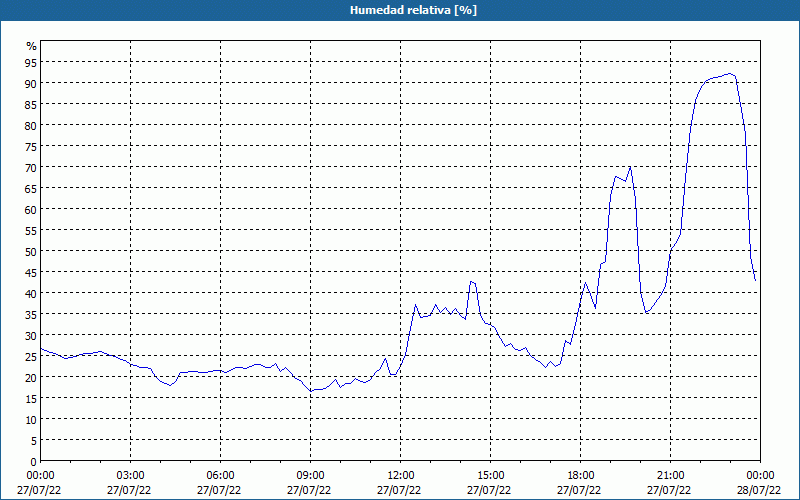The height and width of the screenshot is (500, 800).
Task: Click the '27/07/22' date under 15:00
Action: 489,490
